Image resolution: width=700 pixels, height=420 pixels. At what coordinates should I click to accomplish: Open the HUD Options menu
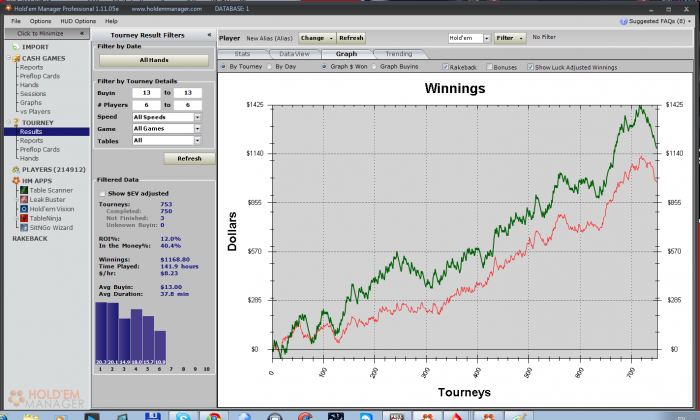pos(78,21)
